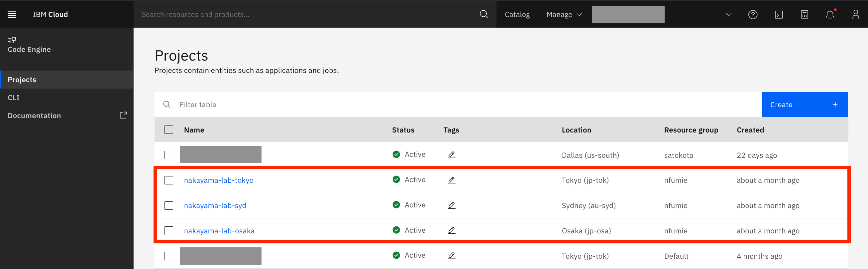
Task: Go to CLI in sidebar
Action: (x=14, y=98)
